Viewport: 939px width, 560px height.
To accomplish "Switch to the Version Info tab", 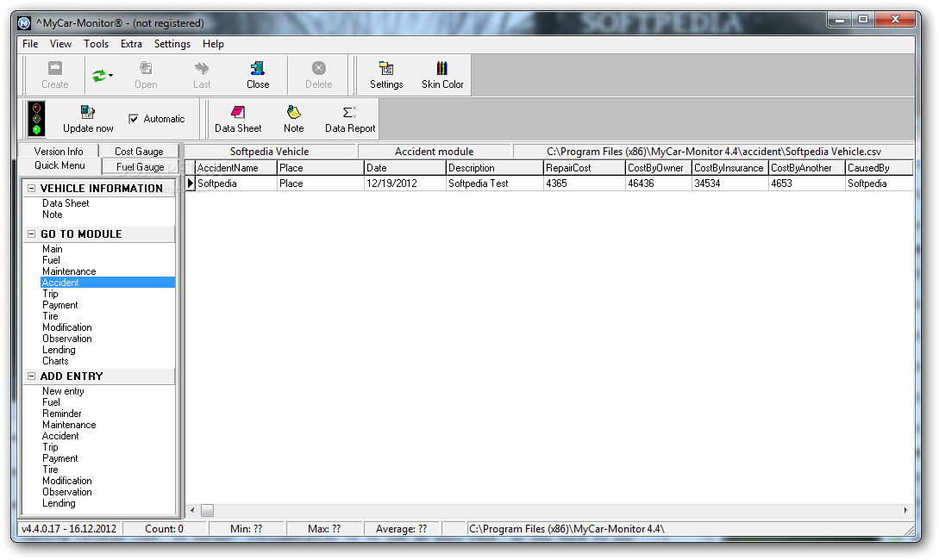I will point(59,152).
